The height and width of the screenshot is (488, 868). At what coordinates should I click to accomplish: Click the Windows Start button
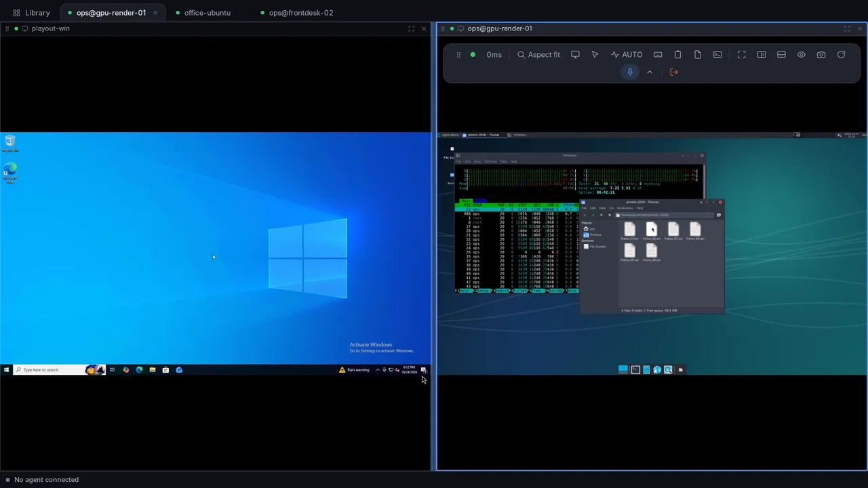click(x=7, y=370)
